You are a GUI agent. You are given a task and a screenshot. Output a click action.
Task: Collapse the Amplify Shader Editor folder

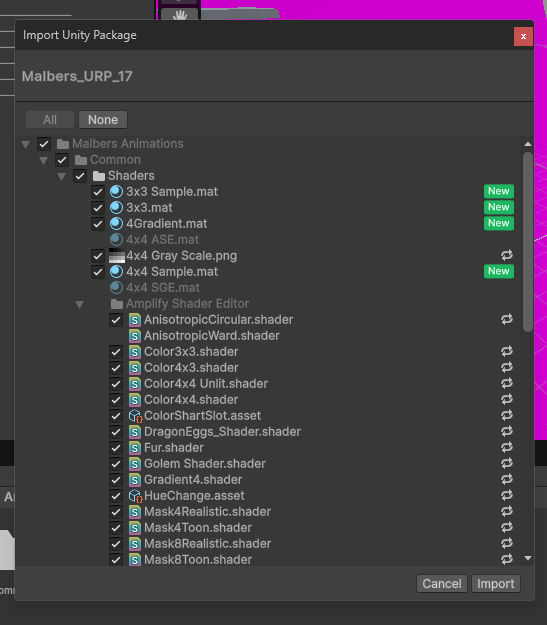pyautogui.click(x=79, y=305)
